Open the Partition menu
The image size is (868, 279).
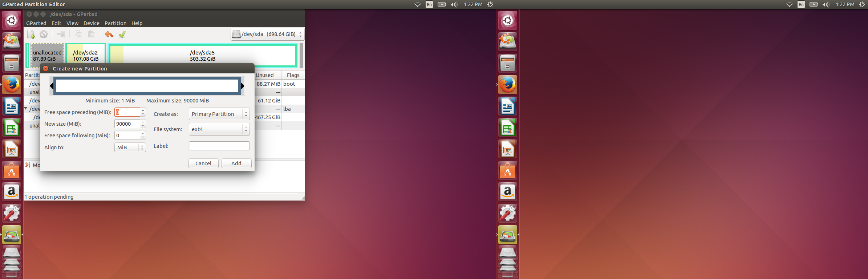click(115, 23)
